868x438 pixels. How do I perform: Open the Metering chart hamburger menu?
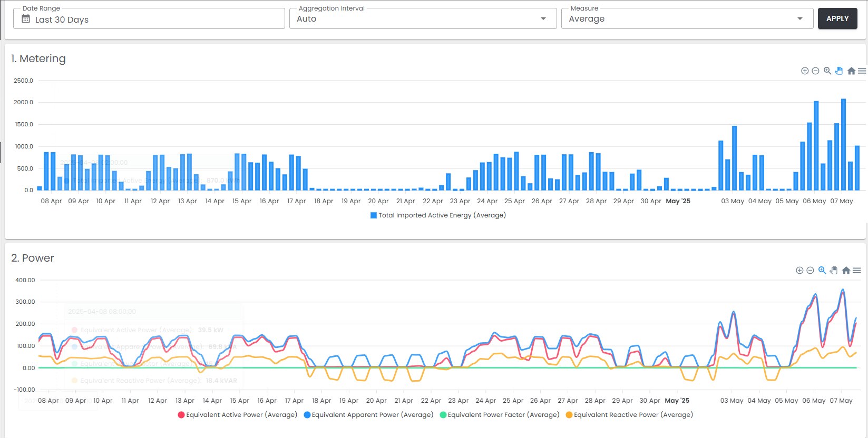click(x=862, y=71)
